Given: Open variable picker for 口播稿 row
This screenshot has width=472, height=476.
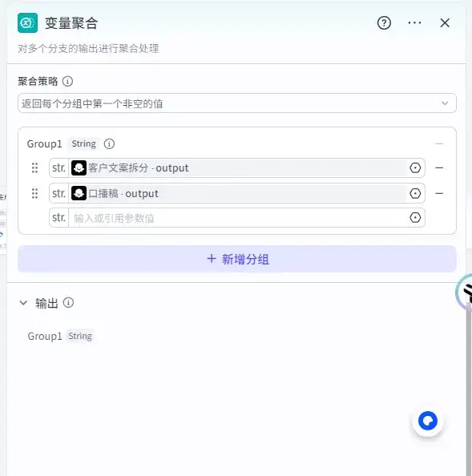Looking at the screenshot, I should click(x=415, y=193).
